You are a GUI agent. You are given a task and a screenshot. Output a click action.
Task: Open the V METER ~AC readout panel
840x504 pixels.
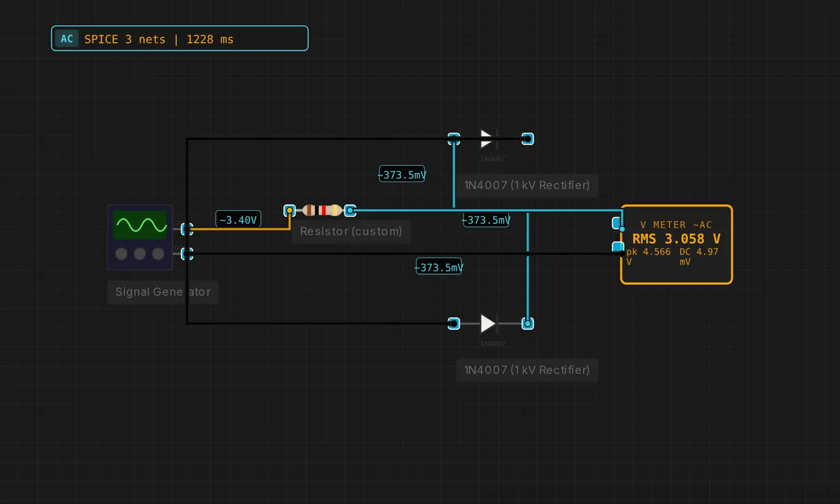pos(676,244)
